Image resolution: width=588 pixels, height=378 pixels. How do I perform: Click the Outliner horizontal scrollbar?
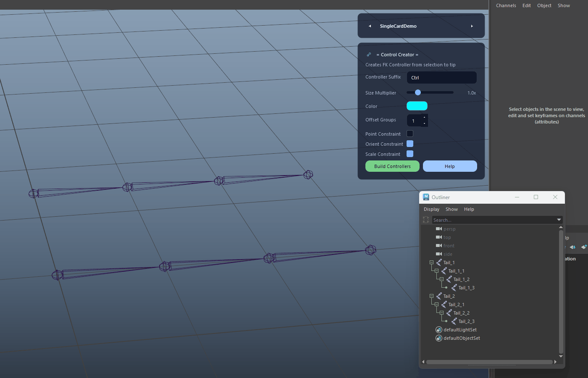(x=489, y=362)
